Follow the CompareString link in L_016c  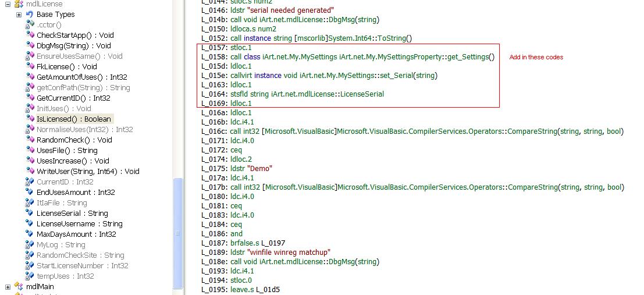tap(533, 131)
